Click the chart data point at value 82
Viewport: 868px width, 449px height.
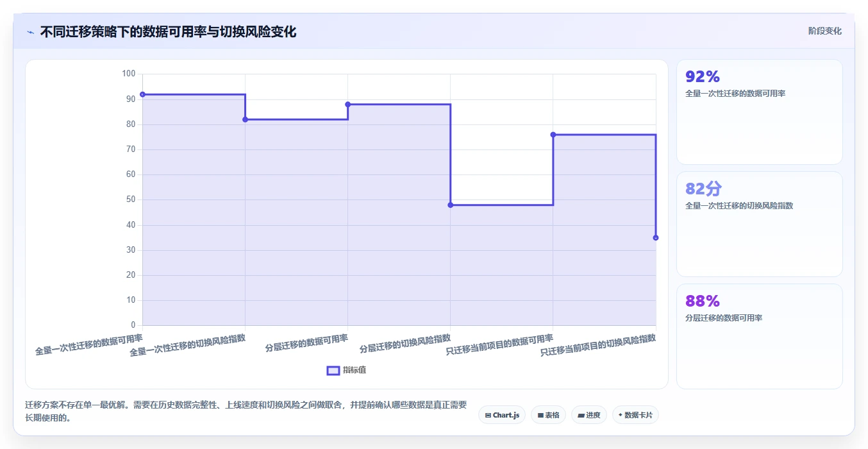[x=245, y=119]
